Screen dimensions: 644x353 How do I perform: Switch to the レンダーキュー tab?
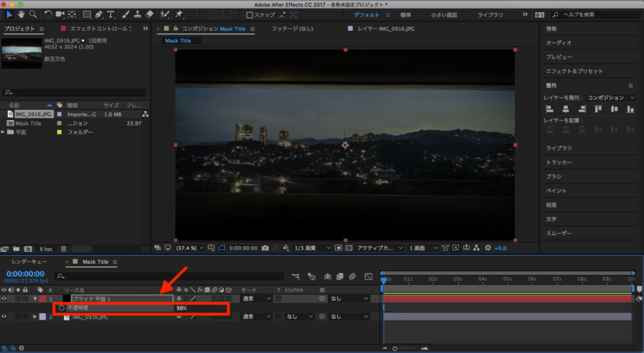(28, 262)
